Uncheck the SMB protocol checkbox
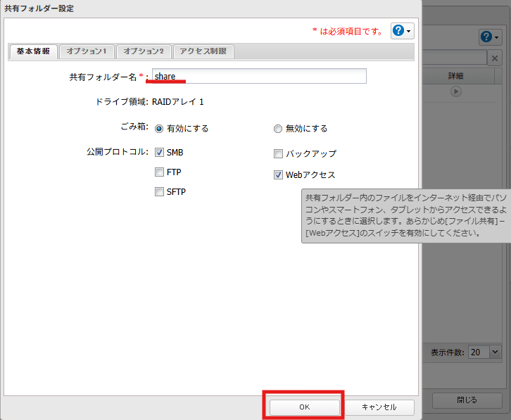The image size is (511, 420). click(x=159, y=152)
